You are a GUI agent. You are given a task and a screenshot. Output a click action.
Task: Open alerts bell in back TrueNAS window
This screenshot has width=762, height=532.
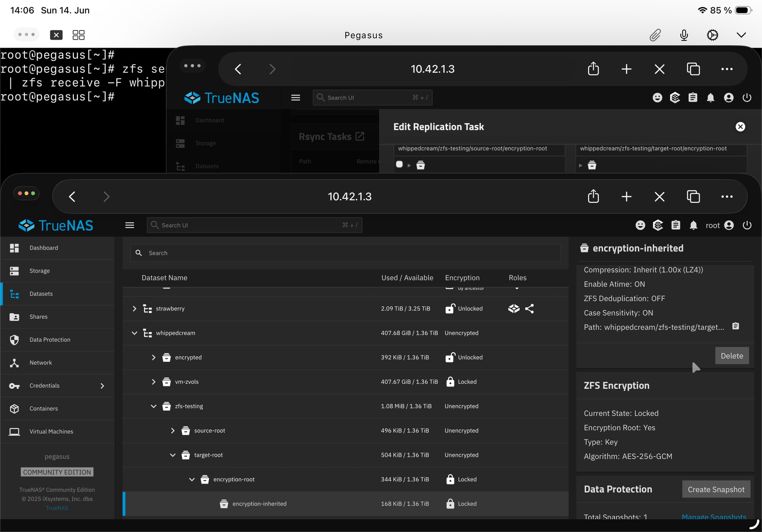pyautogui.click(x=711, y=98)
